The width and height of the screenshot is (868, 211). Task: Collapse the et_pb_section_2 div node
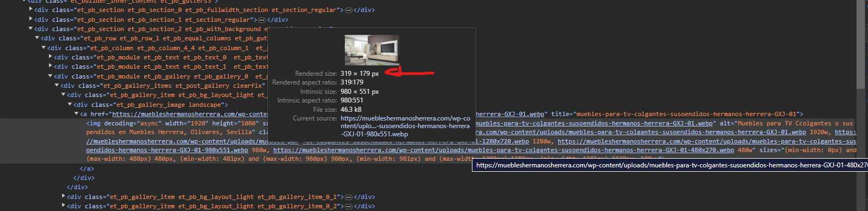click(x=31, y=29)
